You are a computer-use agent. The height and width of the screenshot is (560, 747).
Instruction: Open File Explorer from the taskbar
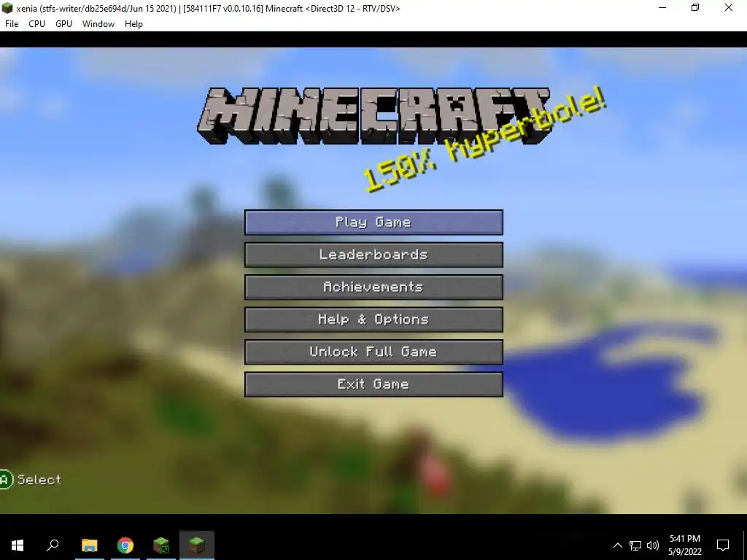click(90, 545)
